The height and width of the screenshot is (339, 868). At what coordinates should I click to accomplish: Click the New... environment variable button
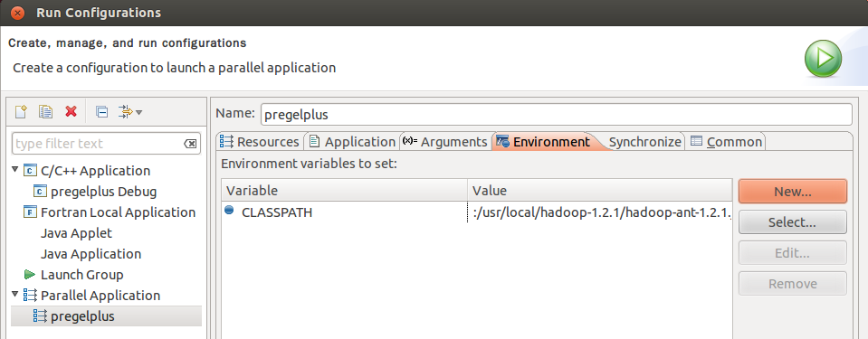[793, 192]
